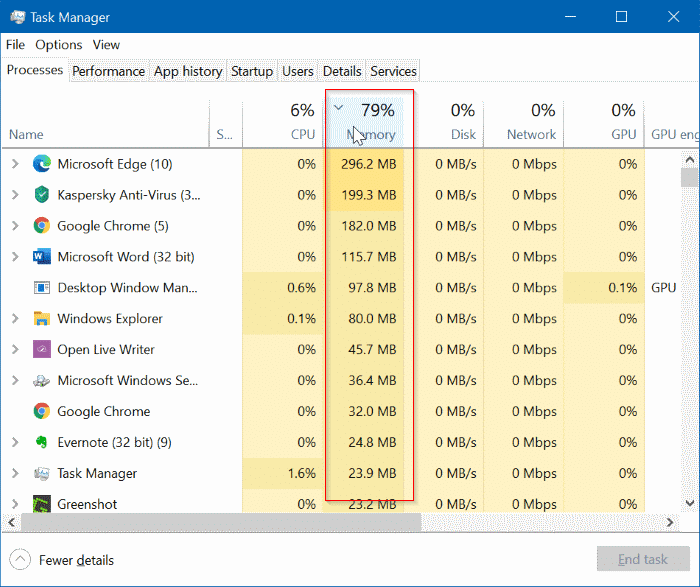Select the Microsoft Word process icon

tap(42, 257)
